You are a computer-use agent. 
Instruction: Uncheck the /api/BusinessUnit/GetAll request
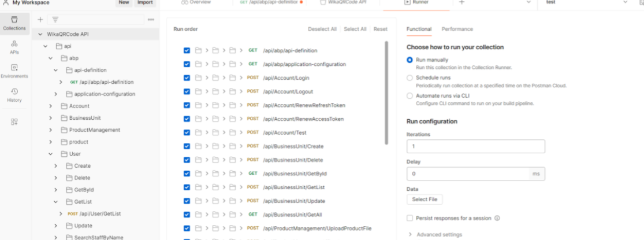[187, 215]
